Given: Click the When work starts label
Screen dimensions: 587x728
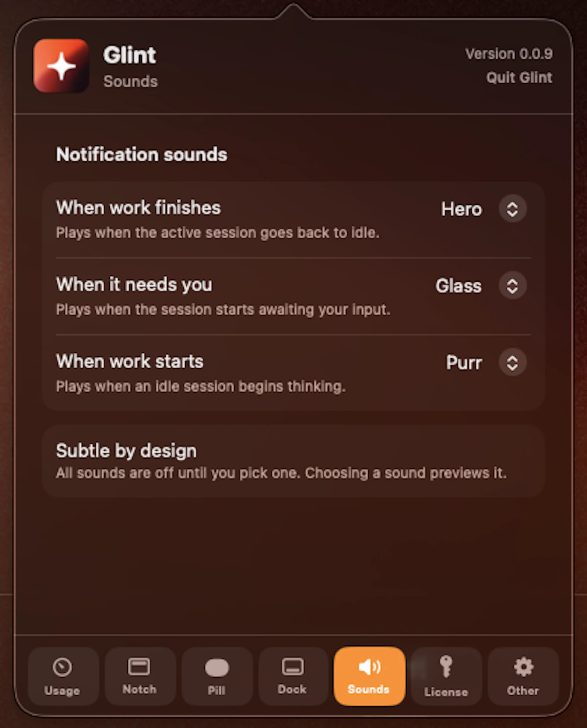Looking at the screenshot, I should click(130, 361).
